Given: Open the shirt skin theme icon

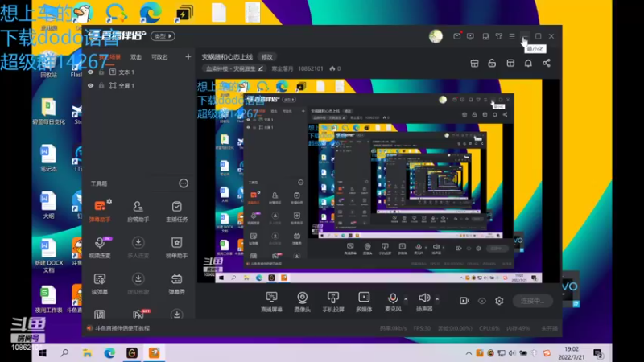Looking at the screenshot, I should coord(498,36).
